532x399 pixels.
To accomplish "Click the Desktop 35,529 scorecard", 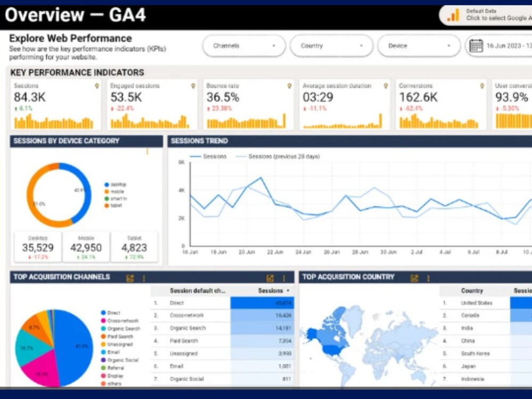I will (x=38, y=247).
